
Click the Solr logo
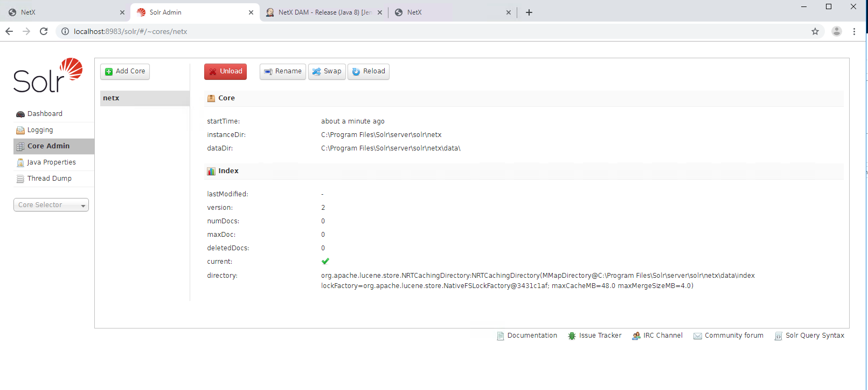pyautogui.click(x=48, y=76)
